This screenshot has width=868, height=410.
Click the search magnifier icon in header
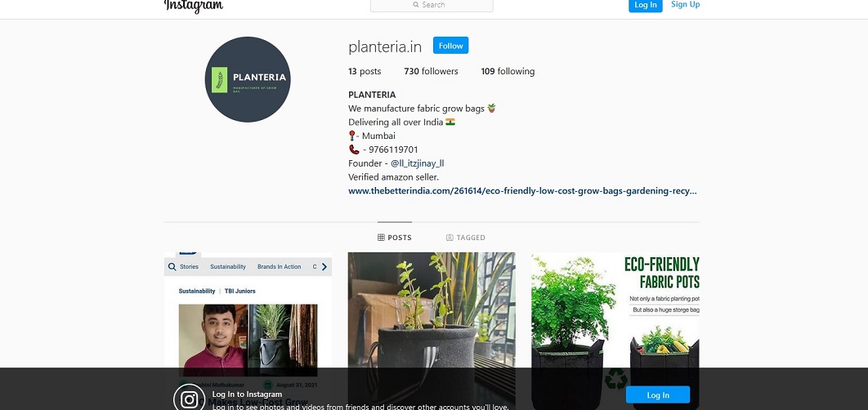pos(416,4)
